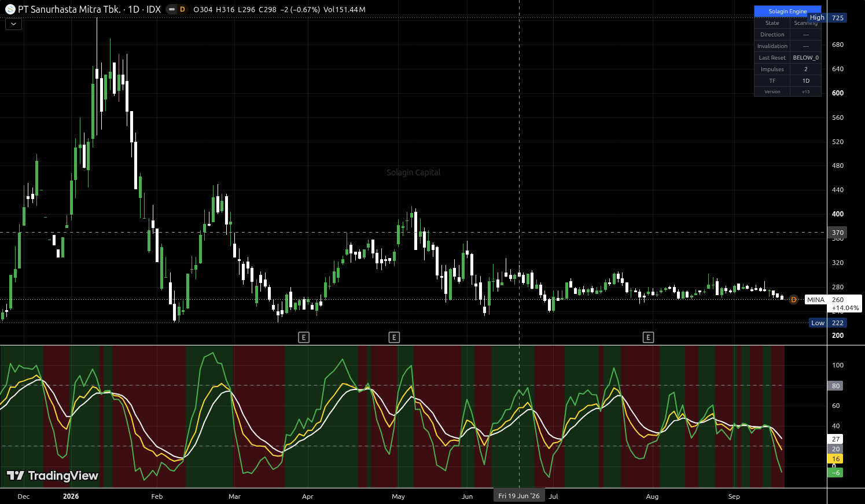865x504 pixels.
Task: Click the 400 price axis label
Action: (x=837, y=214)
